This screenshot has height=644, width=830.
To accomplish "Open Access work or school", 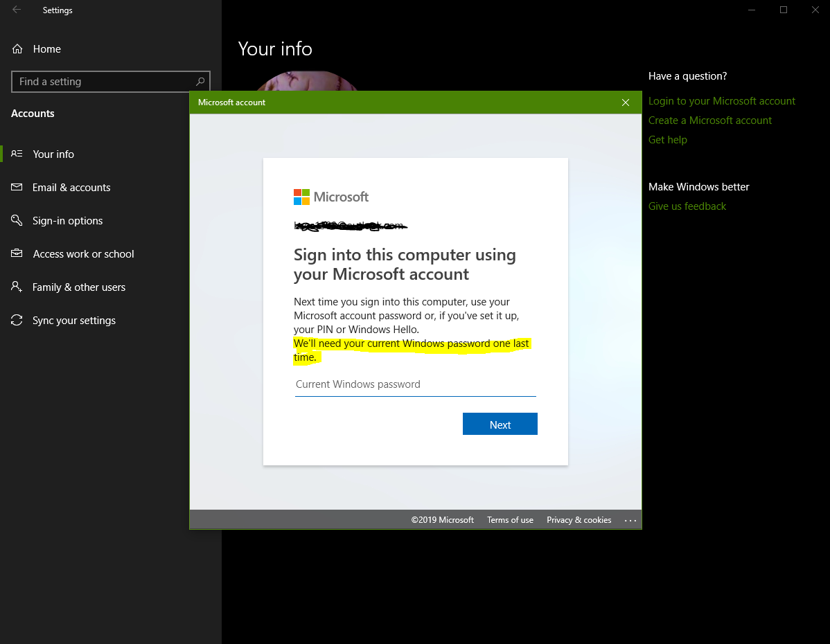I will pos(84,254).
